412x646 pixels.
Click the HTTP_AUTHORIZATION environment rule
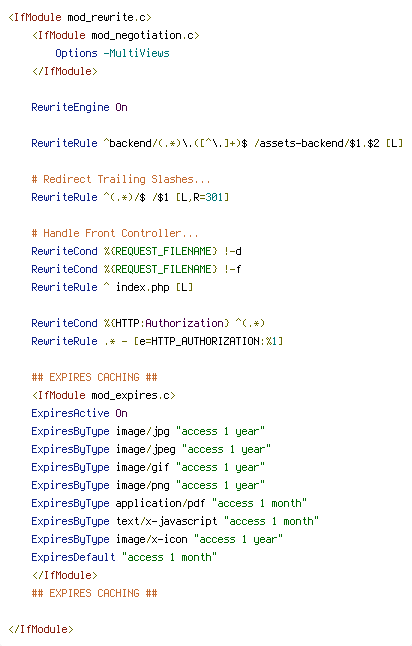pos(157,341)
